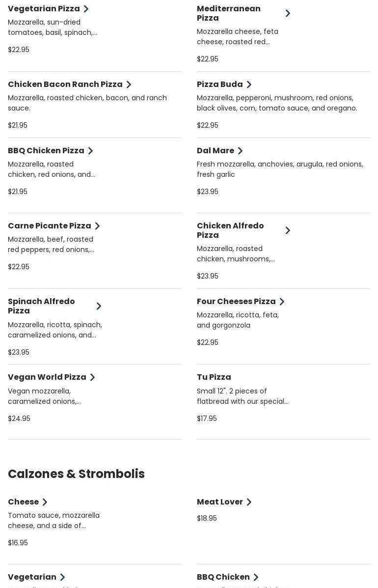Click the chevron beside Chicken Bacon Ranch Pizza

point(129,84)
